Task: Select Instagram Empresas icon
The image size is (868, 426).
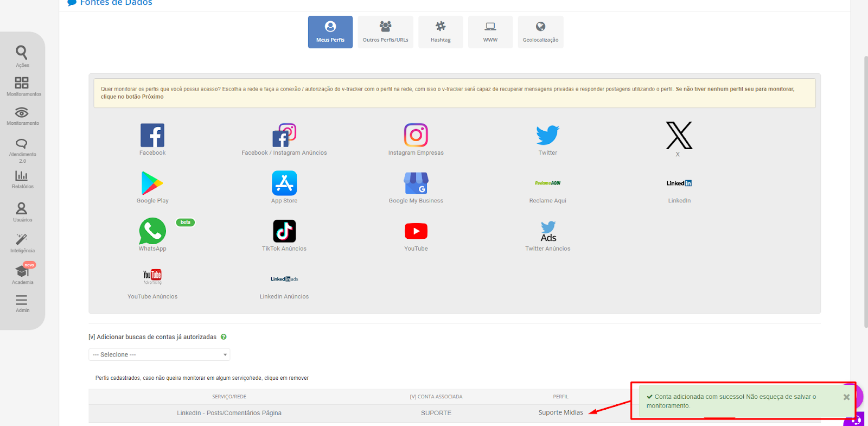Action: pyautogui.click(x=416, y=135)
